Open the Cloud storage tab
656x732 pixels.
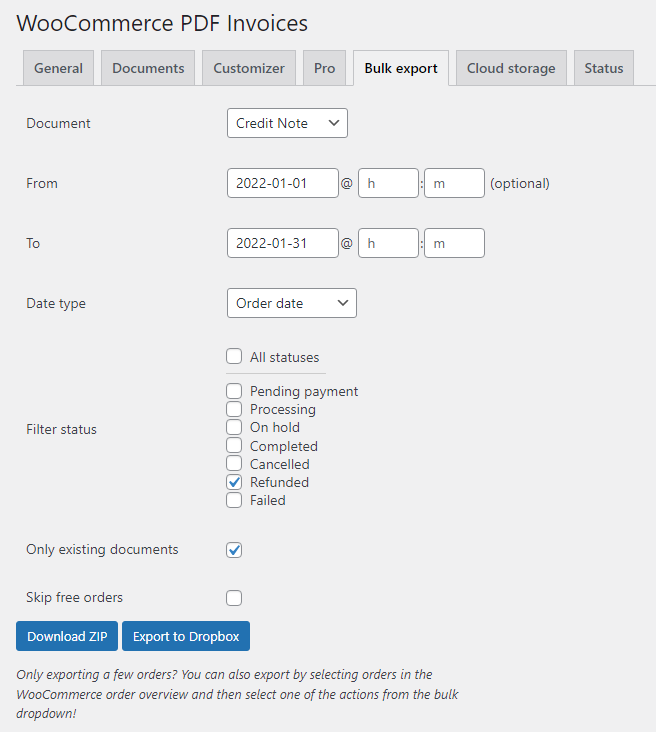tap(511, 68)
